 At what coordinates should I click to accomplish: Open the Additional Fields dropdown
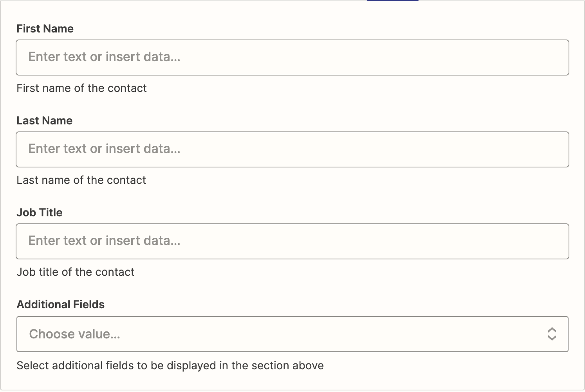tap(292, 334)
